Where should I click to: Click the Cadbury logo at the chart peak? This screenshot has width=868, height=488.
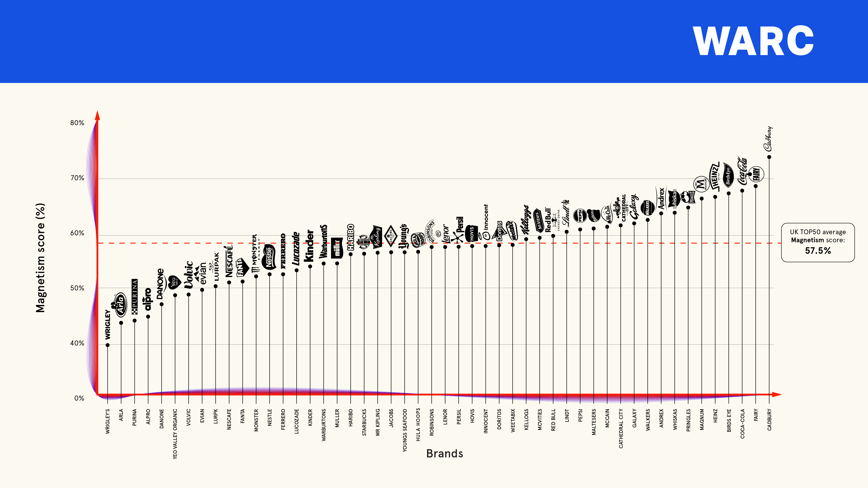[x=768, y=138]
